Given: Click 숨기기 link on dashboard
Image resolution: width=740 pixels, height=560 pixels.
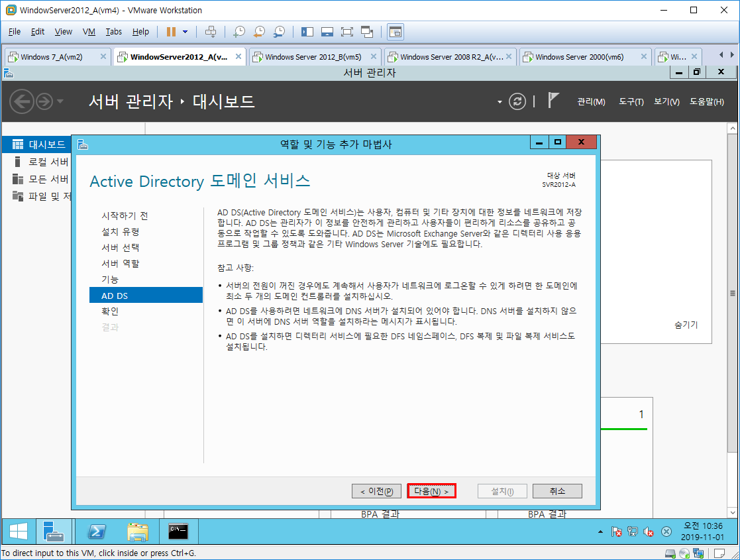Looking at the screenshot, I should [x=686, y=325].
